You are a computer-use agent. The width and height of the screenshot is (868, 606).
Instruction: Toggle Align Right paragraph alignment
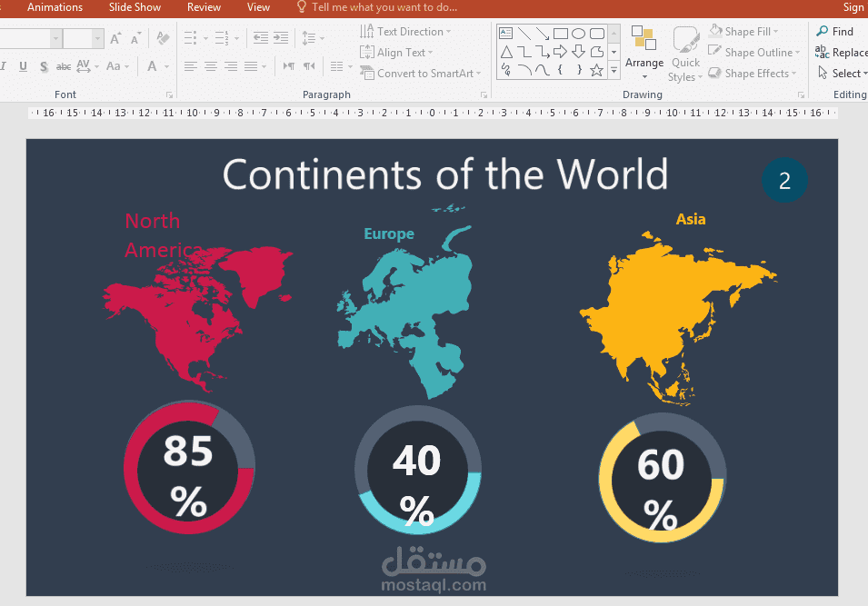(231, 66)
